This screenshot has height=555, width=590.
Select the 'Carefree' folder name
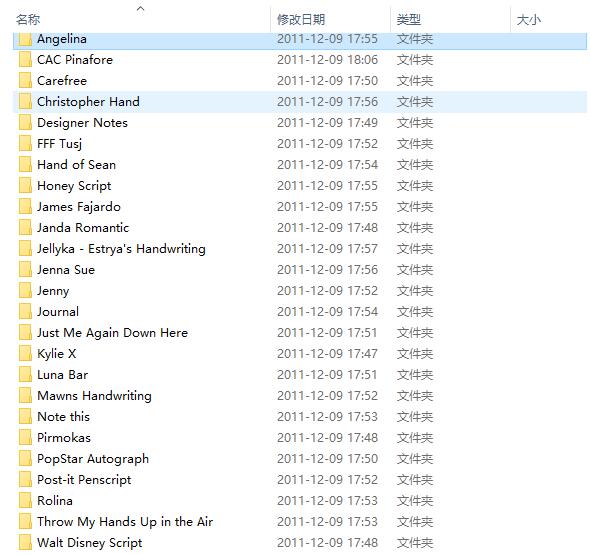(62, 81)
